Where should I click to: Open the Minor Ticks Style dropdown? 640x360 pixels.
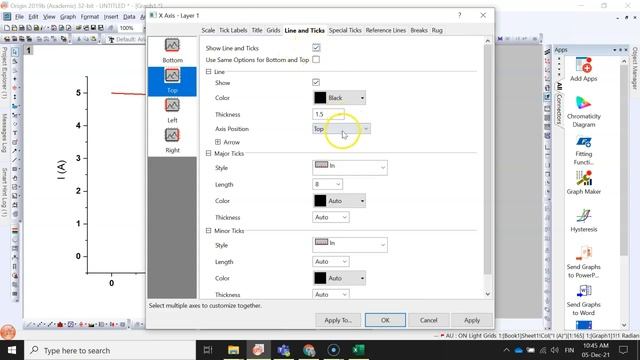click(x=350, y=244)
